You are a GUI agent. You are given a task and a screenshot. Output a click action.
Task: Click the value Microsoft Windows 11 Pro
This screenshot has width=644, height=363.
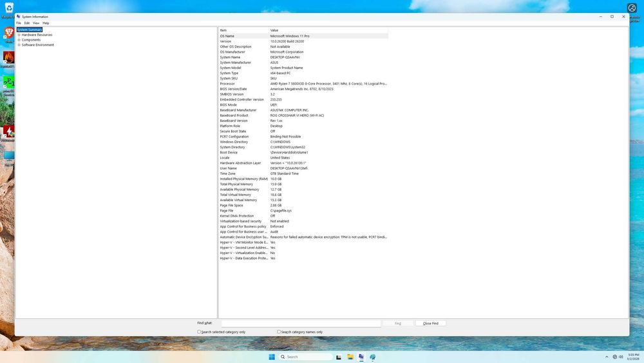(290, 35)
